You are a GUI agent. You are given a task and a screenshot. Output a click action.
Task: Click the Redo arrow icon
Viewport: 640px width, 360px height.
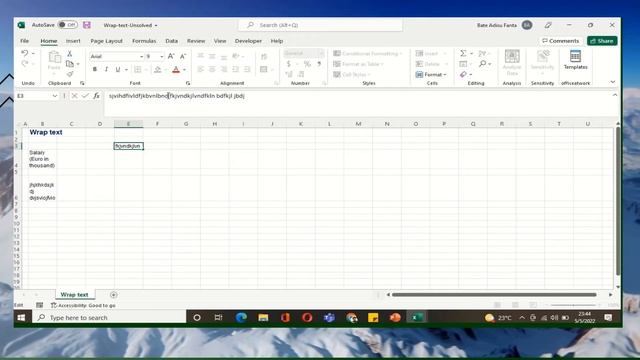coord(25,64)
